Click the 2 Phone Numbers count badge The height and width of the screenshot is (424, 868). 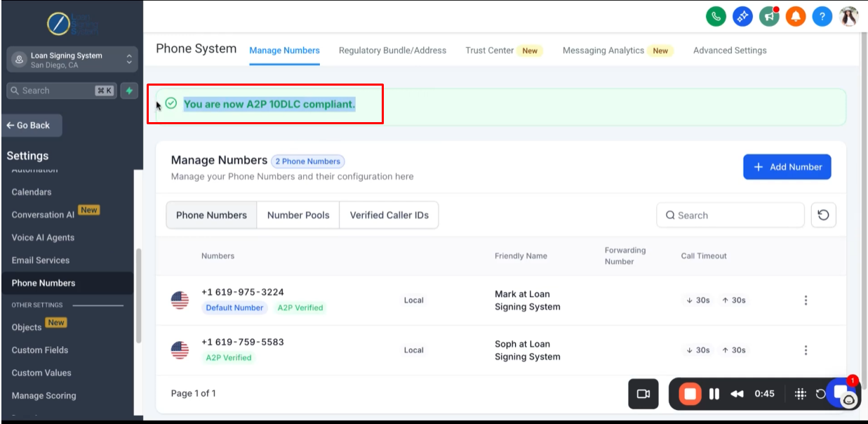[x=308, y=161]
